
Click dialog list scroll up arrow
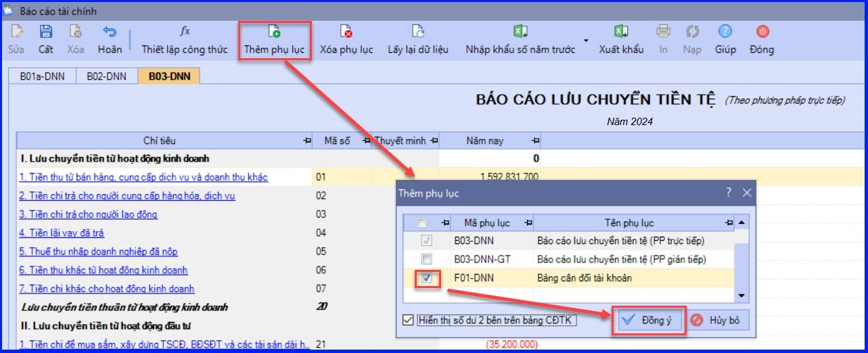[x=742, y=222]
